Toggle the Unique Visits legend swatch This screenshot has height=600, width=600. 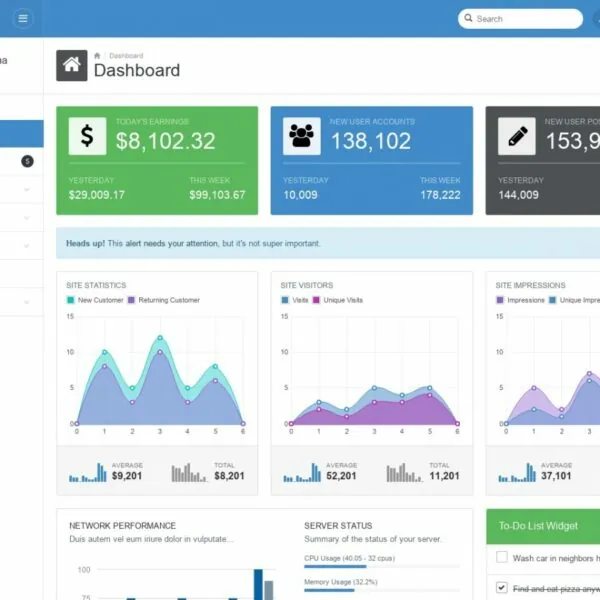pyautogui.click(x=316, y=300)
